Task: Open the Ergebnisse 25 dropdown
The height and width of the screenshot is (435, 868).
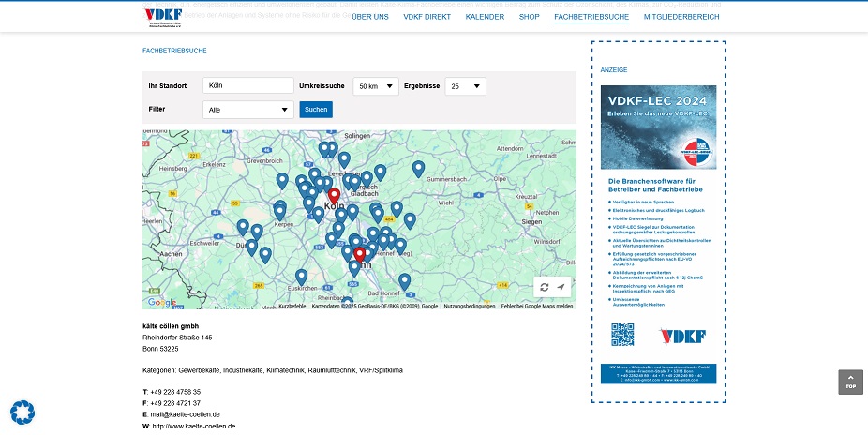Action: click(465, 86)
